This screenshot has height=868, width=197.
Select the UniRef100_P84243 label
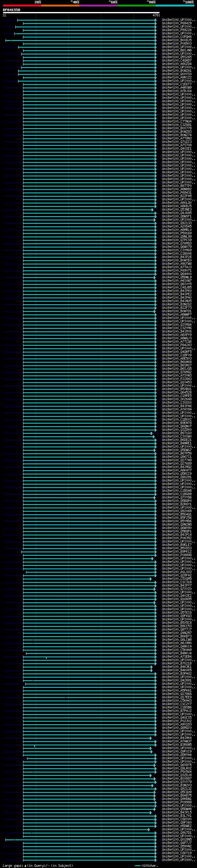click(177, 345)
